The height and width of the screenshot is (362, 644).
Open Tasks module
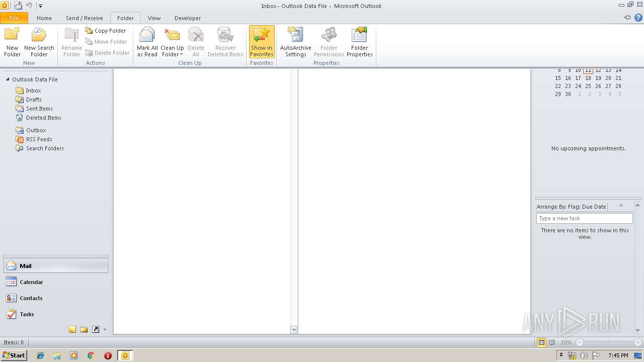tap(56, 314)
